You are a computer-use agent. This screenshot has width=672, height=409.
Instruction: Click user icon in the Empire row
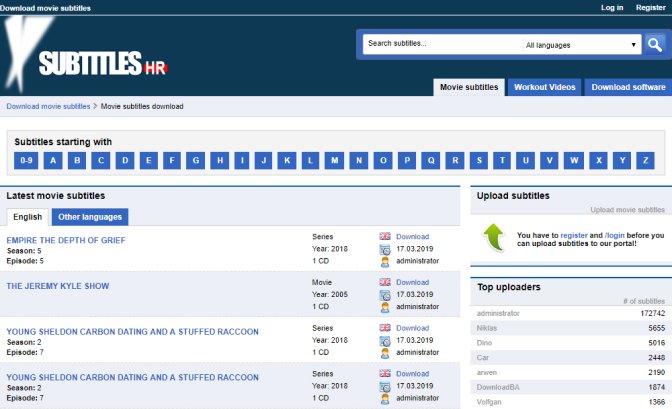385,262
